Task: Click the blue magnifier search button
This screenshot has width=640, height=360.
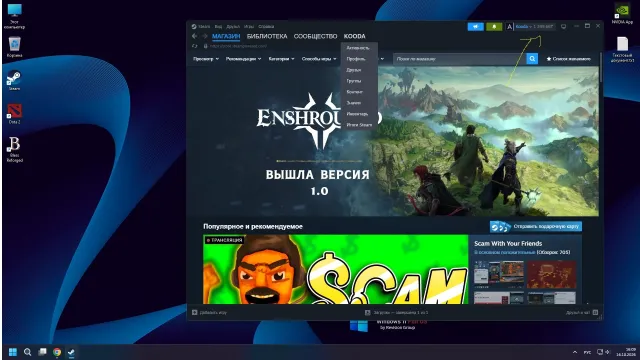Action: 532,59
